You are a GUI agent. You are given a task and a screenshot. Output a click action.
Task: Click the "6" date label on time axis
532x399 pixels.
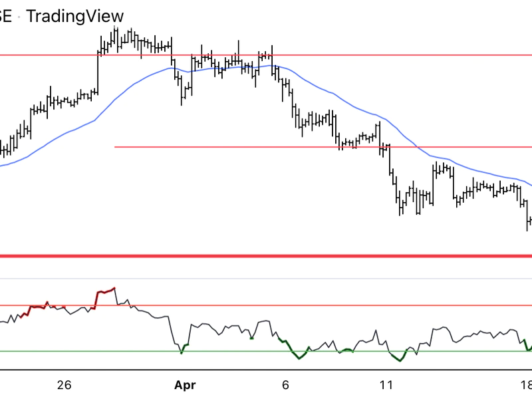(286, 384)
